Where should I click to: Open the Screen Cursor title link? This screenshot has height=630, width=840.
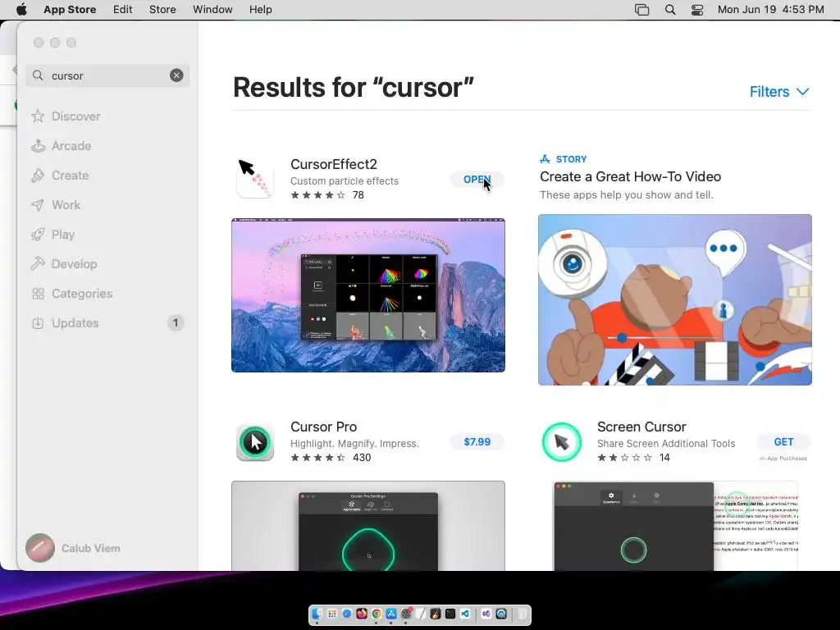coord(641,427)
